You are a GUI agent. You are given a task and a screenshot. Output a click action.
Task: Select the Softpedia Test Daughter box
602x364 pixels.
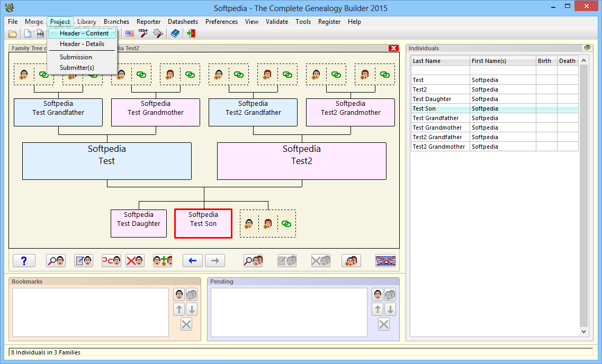(139, 223)
